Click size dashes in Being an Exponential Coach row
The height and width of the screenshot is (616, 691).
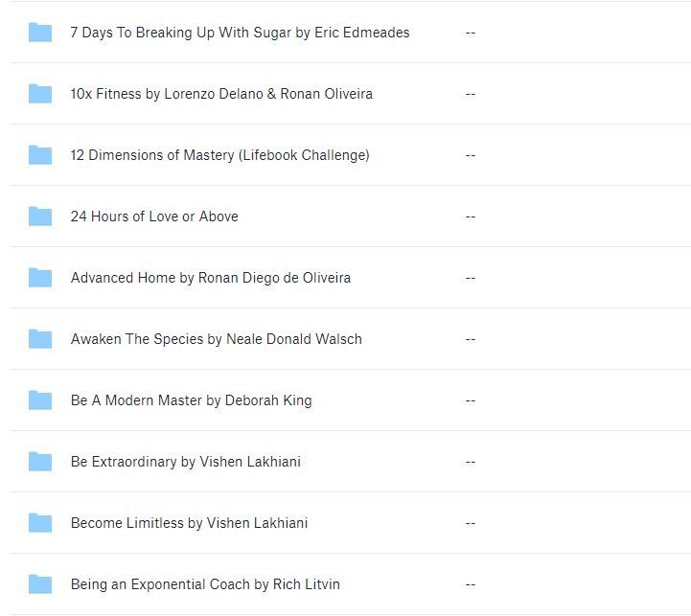(470, 584)
